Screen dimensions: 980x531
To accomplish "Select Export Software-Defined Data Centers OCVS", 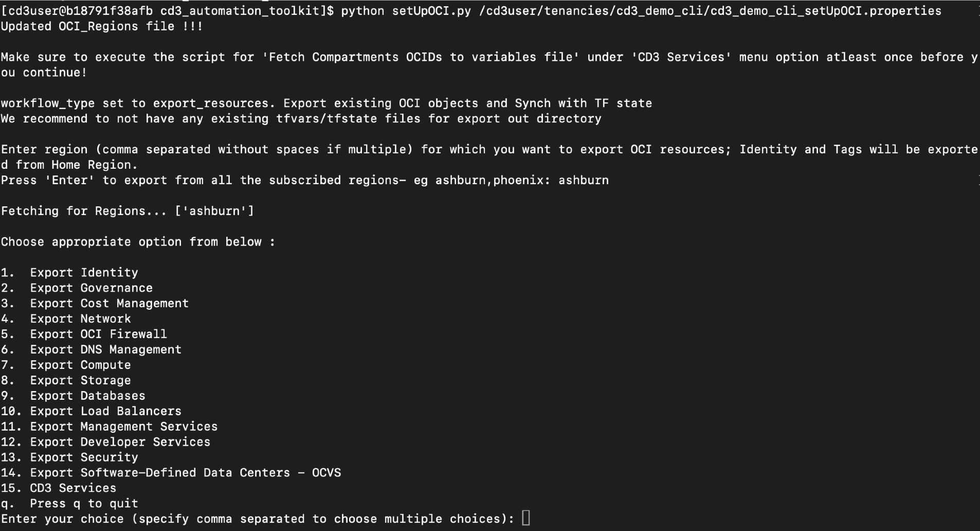I will point(171,473).
